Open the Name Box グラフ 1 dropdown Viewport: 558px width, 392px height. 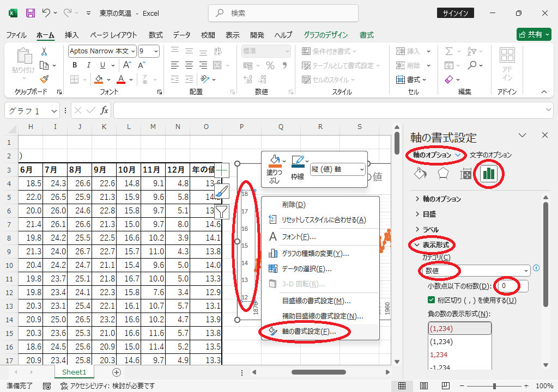(54, 111)
